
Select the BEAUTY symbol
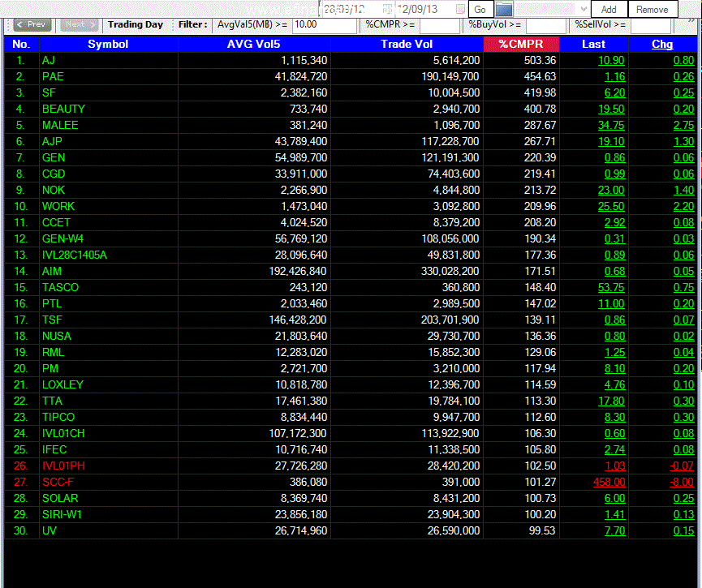click(63, 109)
